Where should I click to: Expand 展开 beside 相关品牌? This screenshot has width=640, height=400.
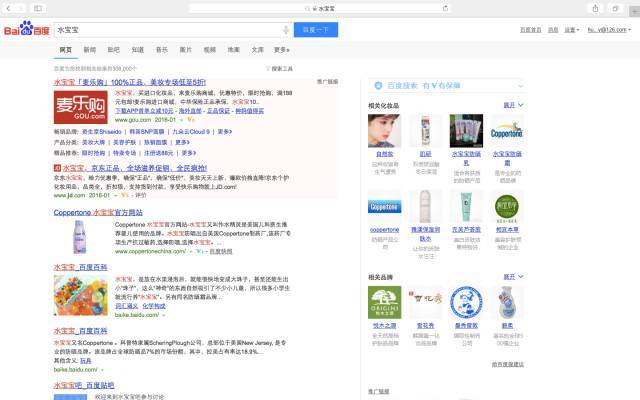tap(513, 277)
